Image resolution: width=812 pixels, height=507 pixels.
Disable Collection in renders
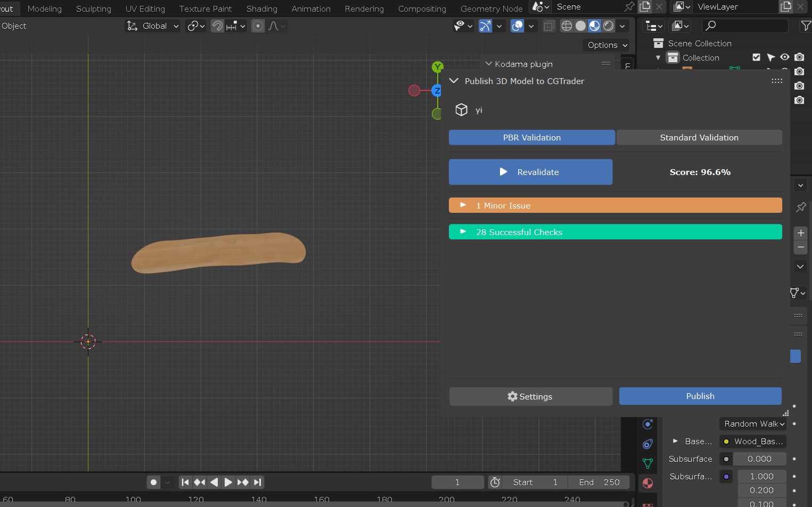pos(799,57)
